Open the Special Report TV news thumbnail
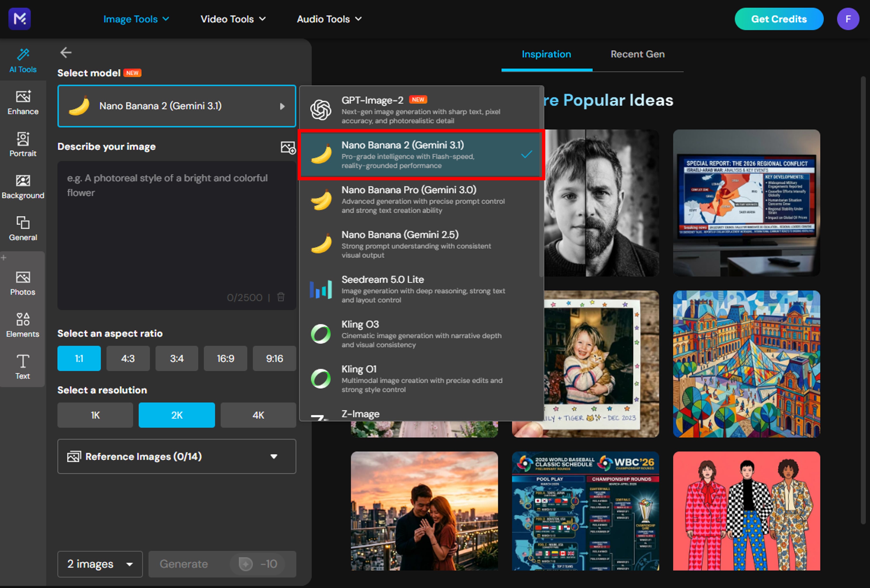Screen dimensions: 870x588 tap(746, 203)
